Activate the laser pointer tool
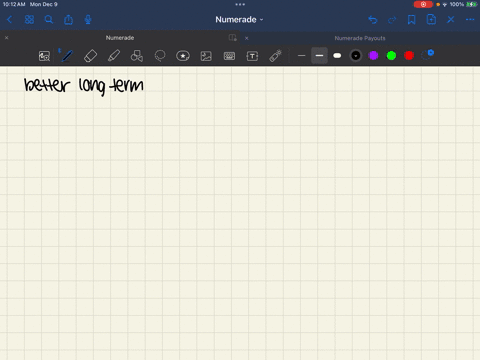480x360 pixels. point(275,56)
